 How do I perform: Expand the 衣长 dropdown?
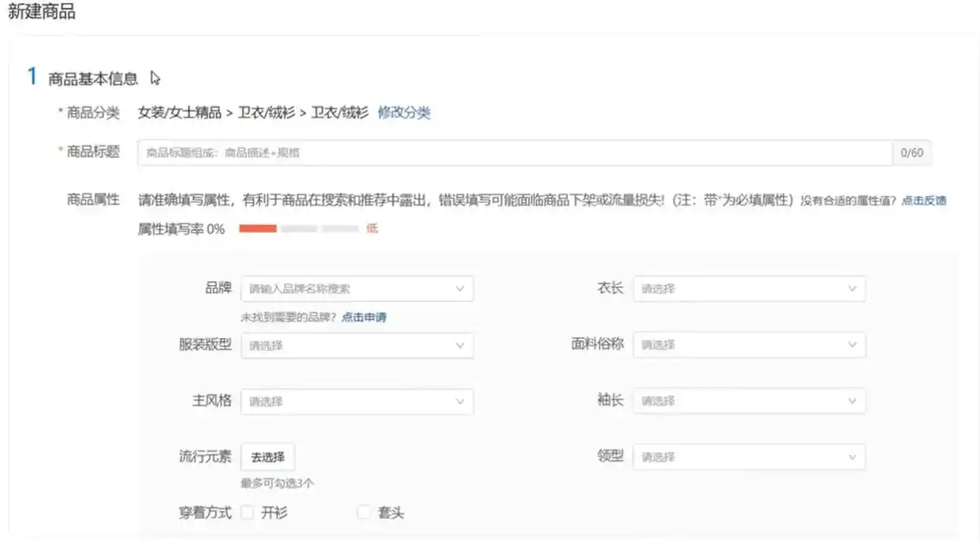pyautogui.click(x=742, y=289)
